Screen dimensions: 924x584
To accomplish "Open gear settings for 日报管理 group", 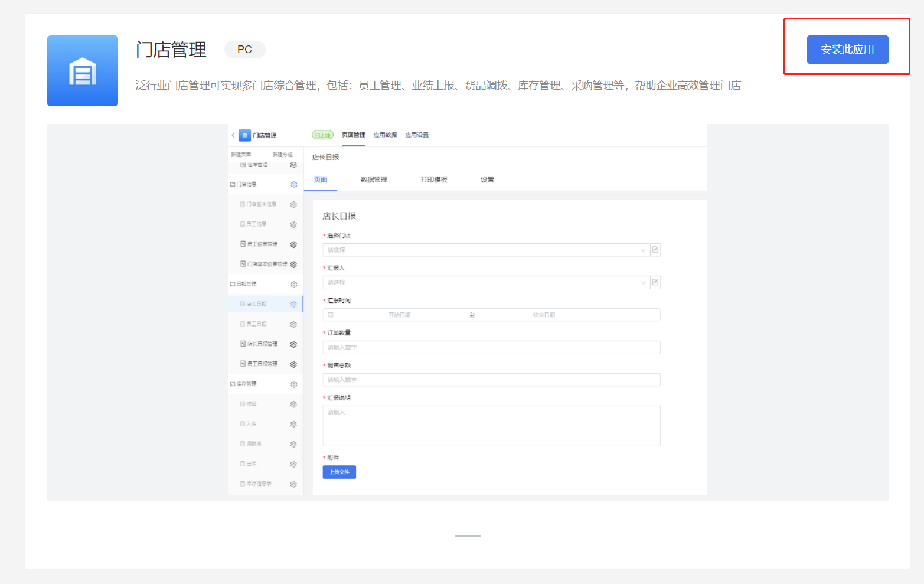I will 294,285.
